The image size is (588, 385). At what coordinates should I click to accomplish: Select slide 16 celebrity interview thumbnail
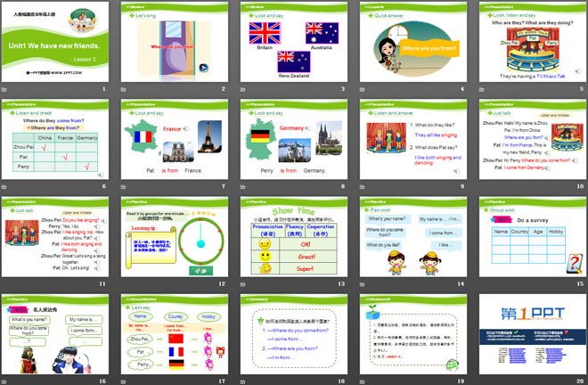(x=55, y=334)
